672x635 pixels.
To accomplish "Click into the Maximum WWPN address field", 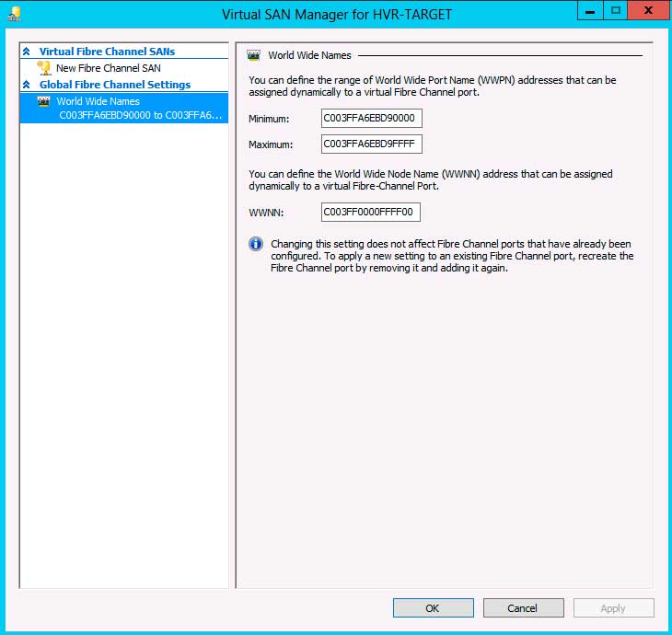I will point(372,144).
